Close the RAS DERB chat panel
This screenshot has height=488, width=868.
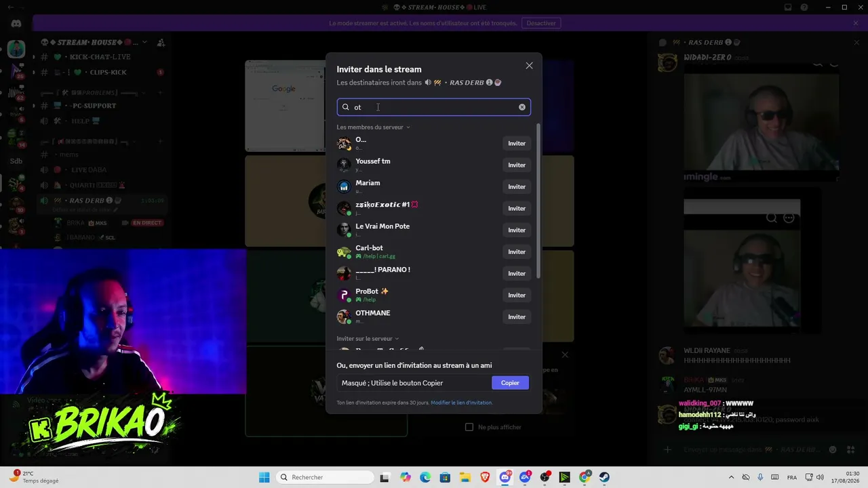(856, 43)
